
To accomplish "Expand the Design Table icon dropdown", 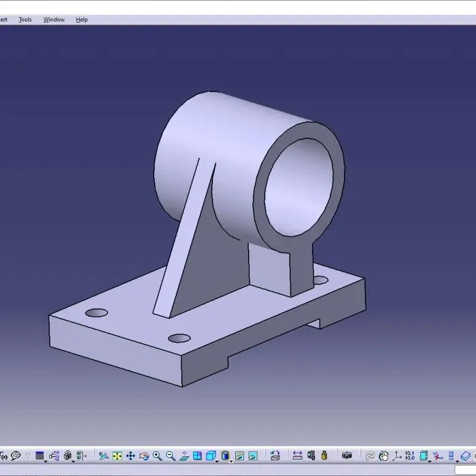I will click(x=47, y=460).
